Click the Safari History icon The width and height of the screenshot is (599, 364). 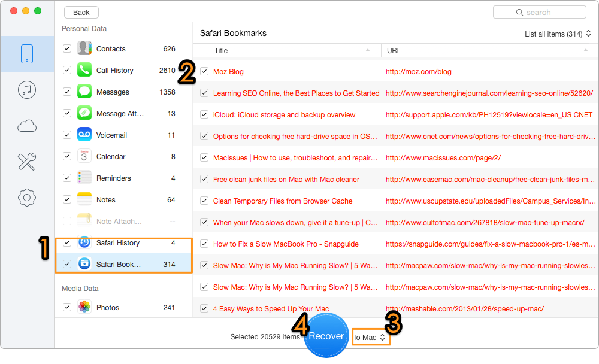click(84, 242)
